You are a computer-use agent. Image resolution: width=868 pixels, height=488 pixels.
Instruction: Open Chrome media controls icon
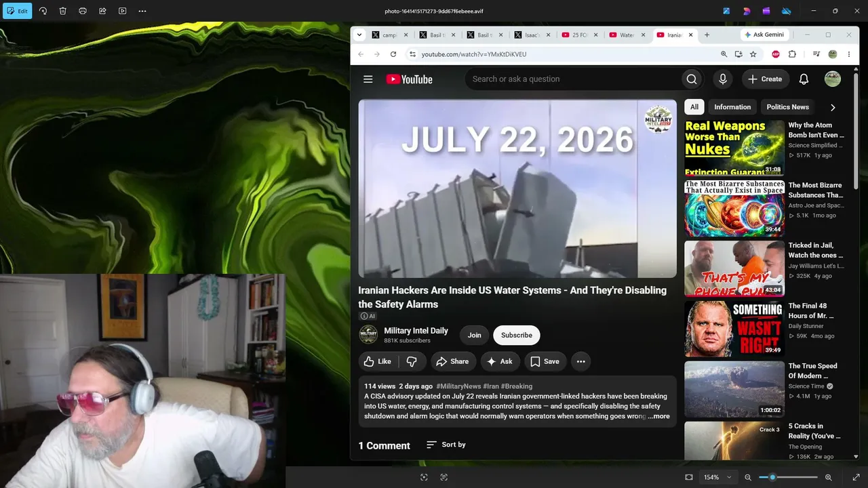[816, 54]
